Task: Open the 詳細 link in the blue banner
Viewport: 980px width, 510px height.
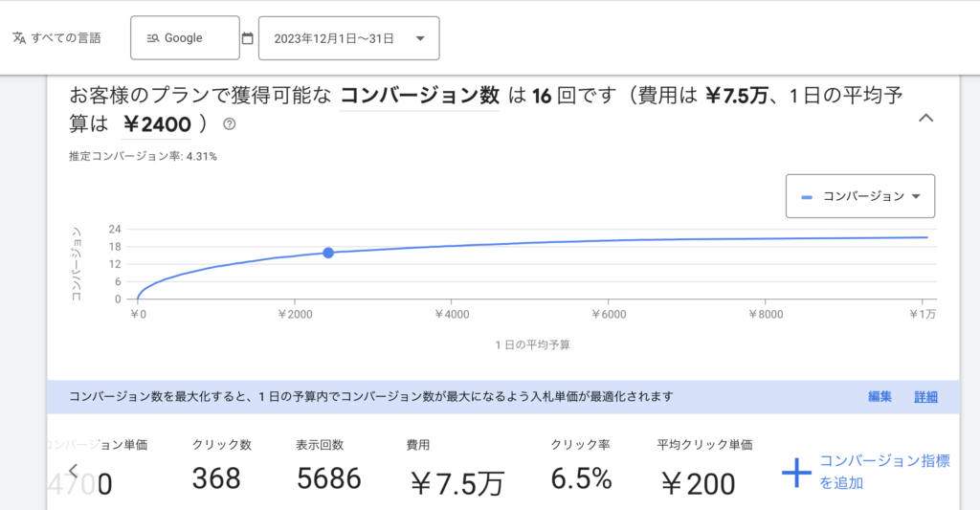Action: point(925,396)
